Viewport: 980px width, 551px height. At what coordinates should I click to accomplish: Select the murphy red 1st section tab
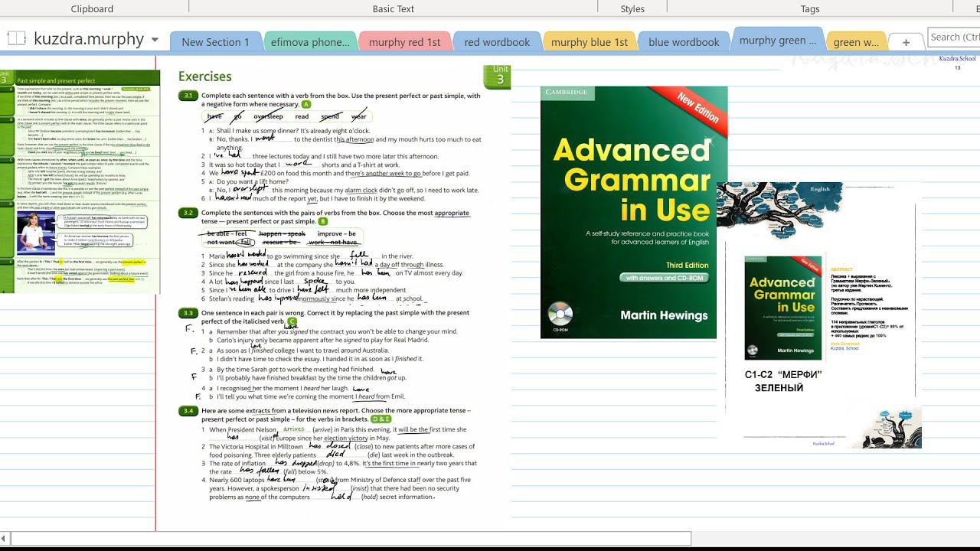(x=404, y=42)
